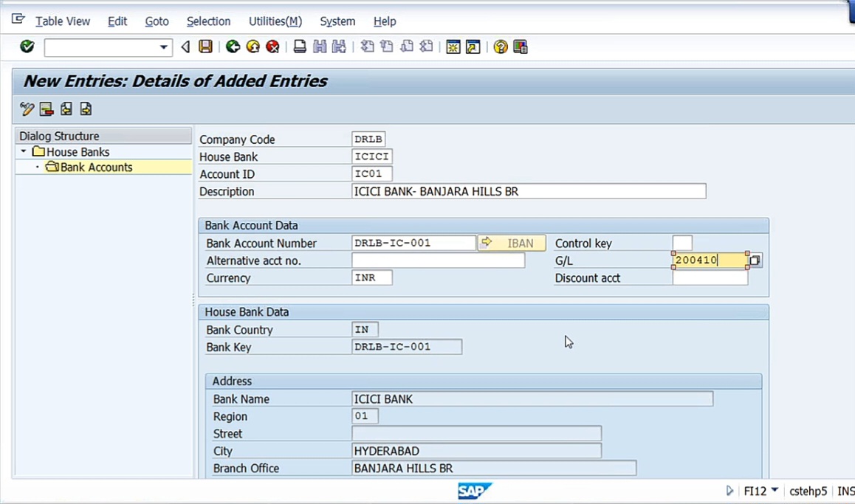
Task: Click the Street field
Action: click(476, 434)
